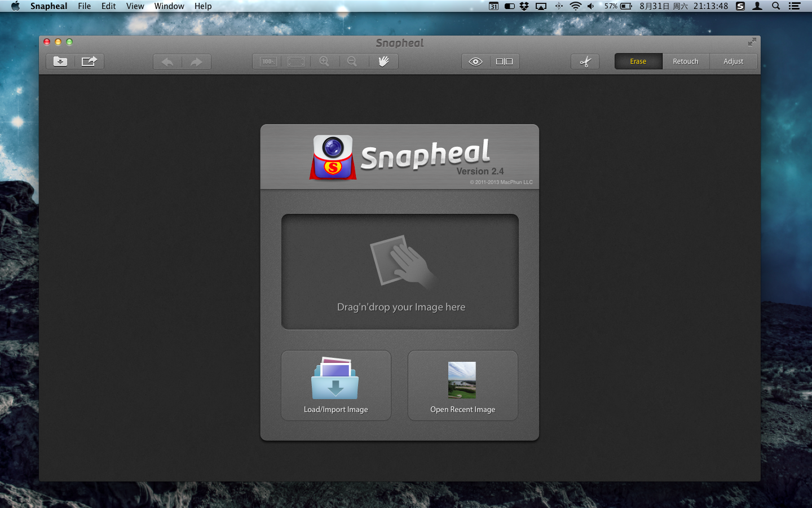Image resolution: width=812 pixels, height=508 pixels.
Task: Open Notification Center list icon
Action: [795, 6]
